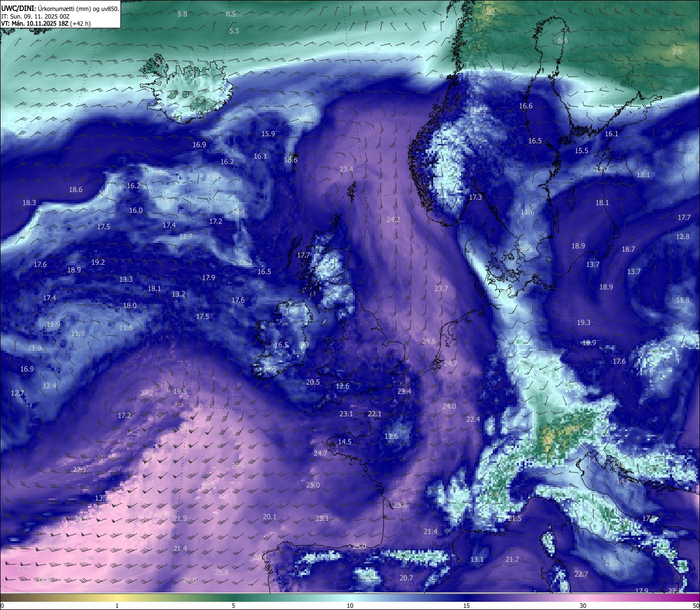Image resolution: width=700 pixels, height=610 pixels.
Task: Click the map value 21.5
Action: pyautogui.click(x=515, y=519)
